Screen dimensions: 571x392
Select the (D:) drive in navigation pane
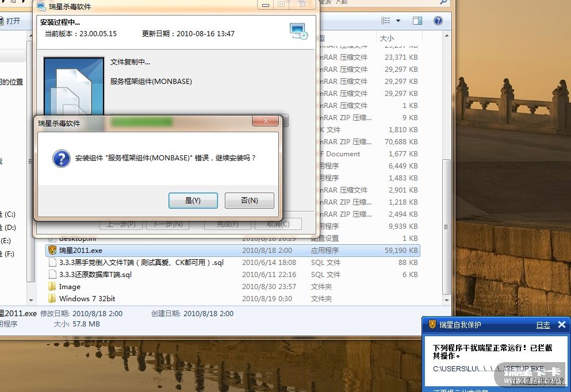pos(7,228)
